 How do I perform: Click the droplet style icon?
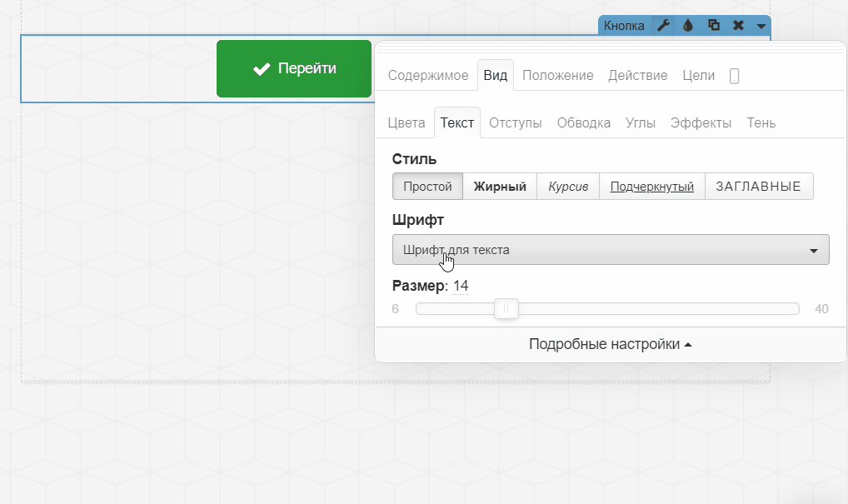688,25
